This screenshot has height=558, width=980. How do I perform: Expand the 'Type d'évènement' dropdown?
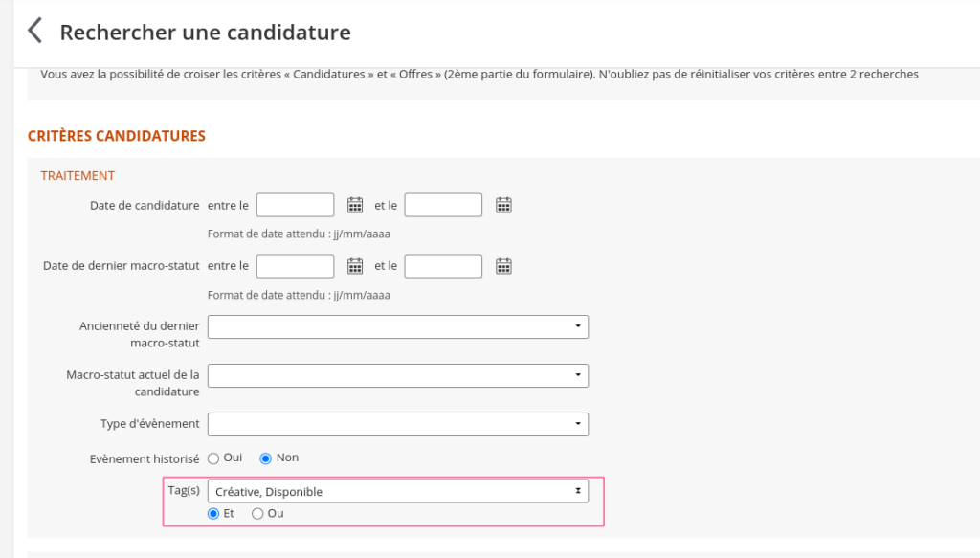tap(397, 424)
